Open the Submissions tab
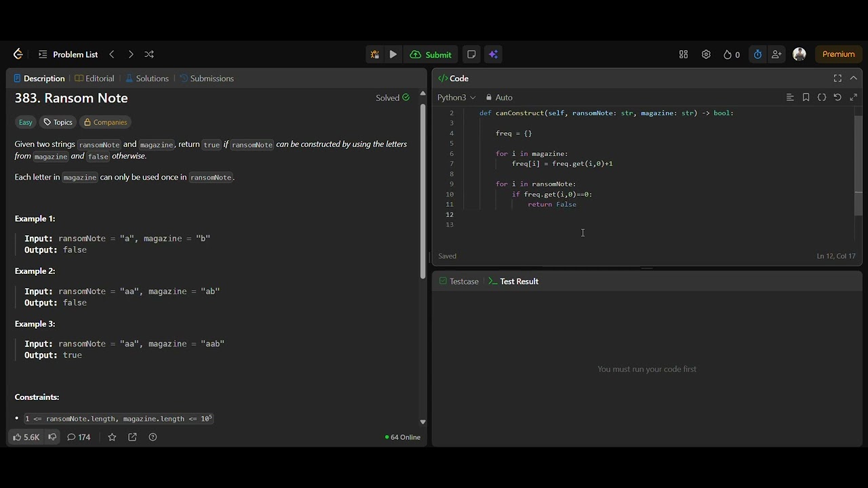The image size is (868, 488). tap(207, 79)
